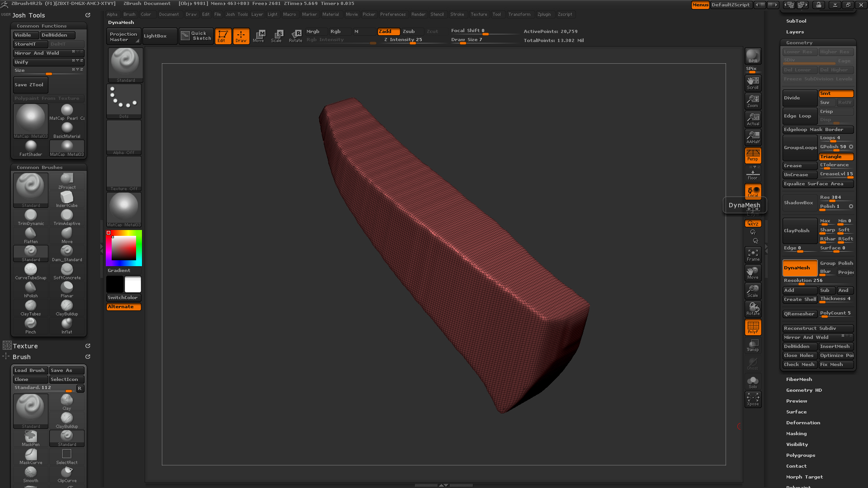Select the Zoom canvas icon
Image resolution: width=868 pixels, height=488 pixels.
pyautogui.click(x=753, y=101)
